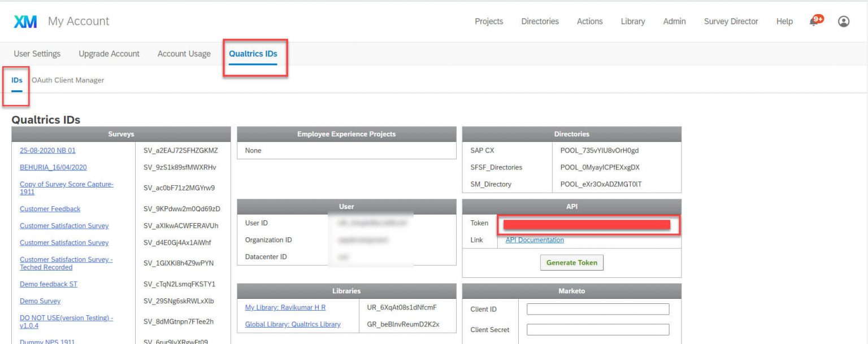Open the Projects menu
The height and width of the screenshot is (344, 868).
488,21
